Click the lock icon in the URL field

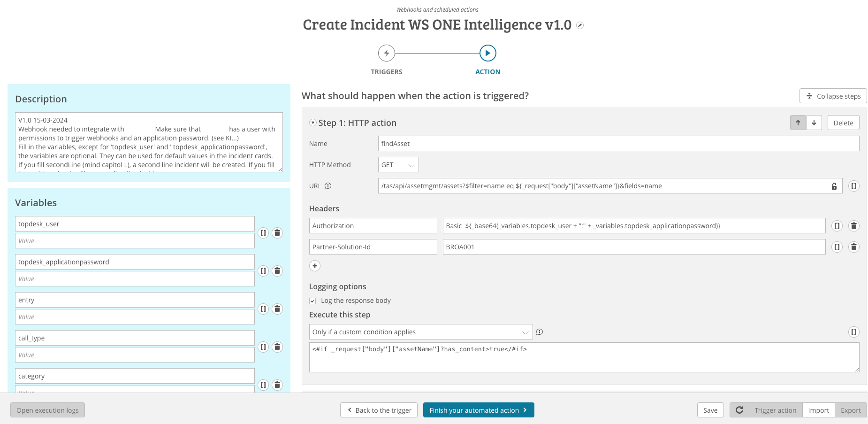(834, 186)
